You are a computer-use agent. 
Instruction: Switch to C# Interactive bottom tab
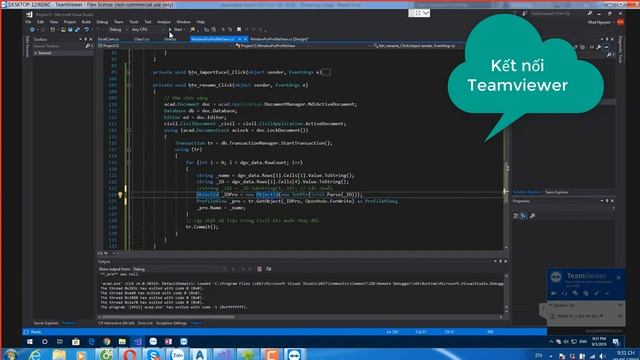point(116,323)
